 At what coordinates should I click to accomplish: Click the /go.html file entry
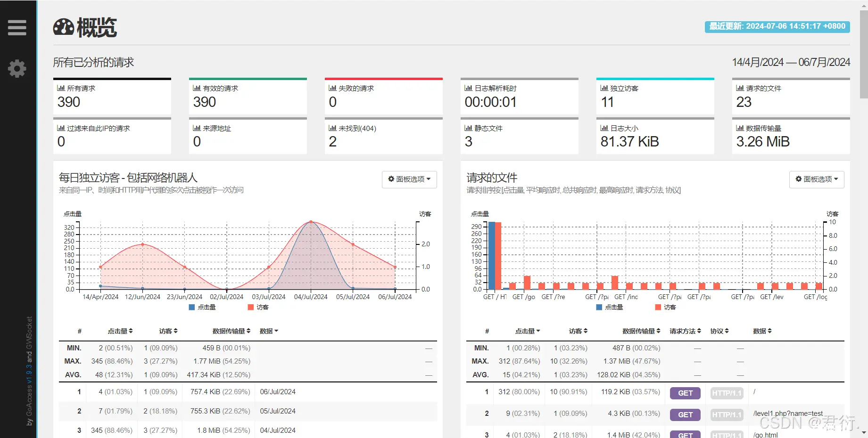coord(766,435)
